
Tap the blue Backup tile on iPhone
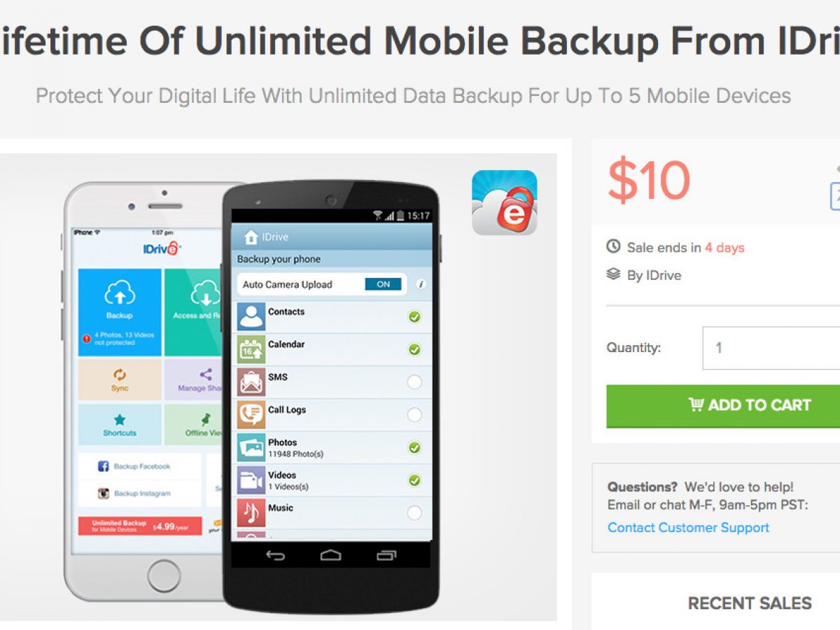point(120,311)
